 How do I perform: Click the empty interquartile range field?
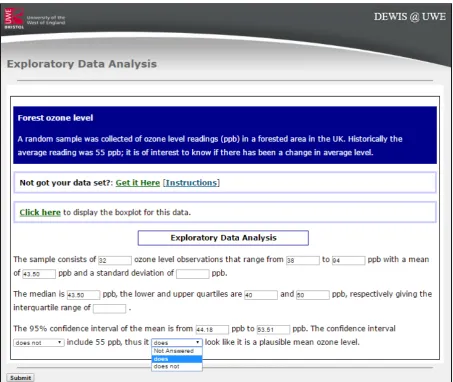[x=109, y=309]
